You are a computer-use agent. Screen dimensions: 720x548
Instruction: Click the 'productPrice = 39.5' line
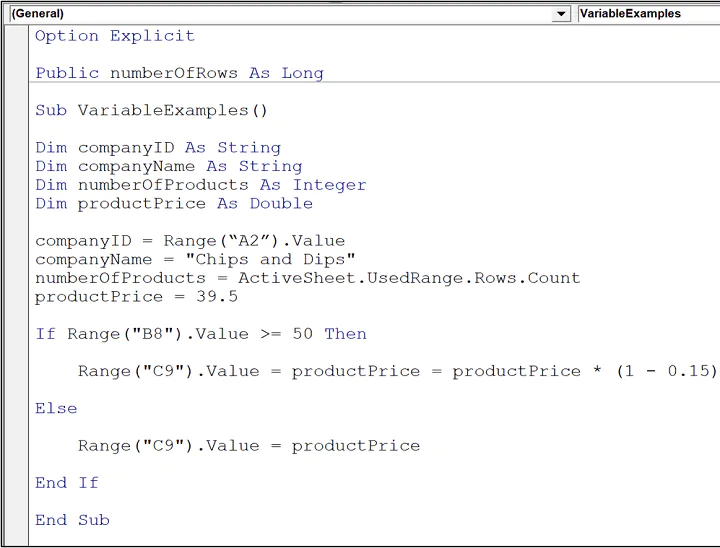tap(136, 297)
